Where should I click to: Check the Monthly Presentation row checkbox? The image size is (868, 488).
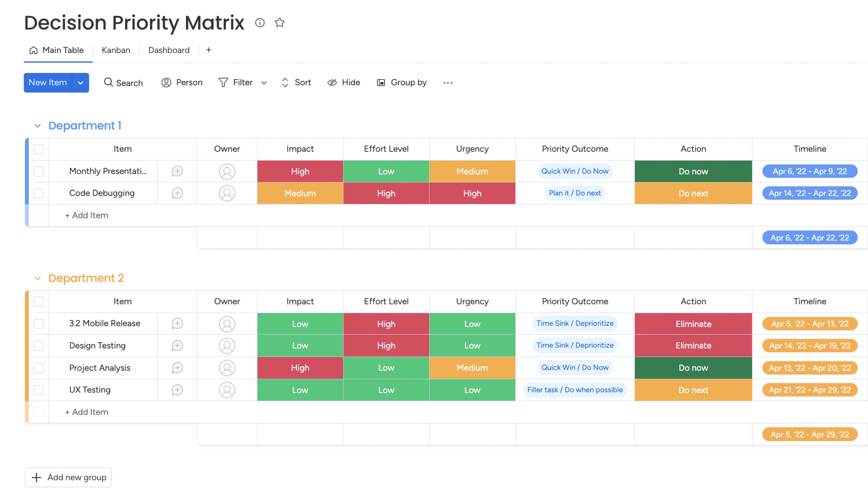[39, 171]
